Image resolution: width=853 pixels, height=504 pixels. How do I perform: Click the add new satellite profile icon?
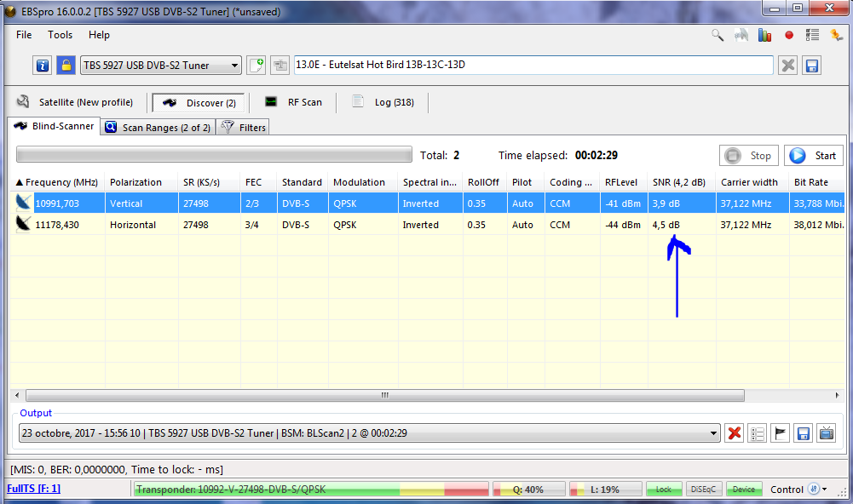[256, 66]
